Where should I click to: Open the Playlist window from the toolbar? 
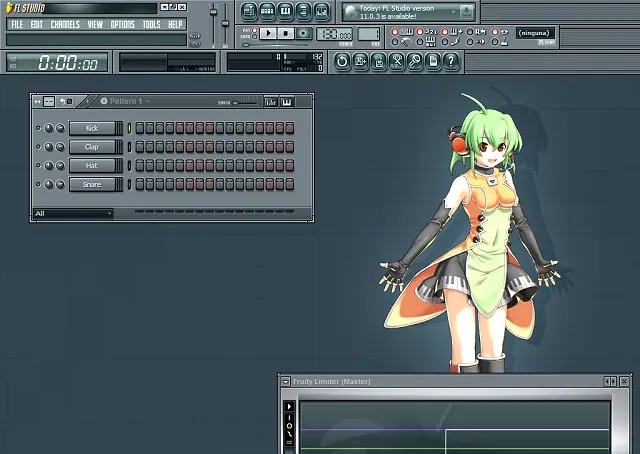(249, 11)
